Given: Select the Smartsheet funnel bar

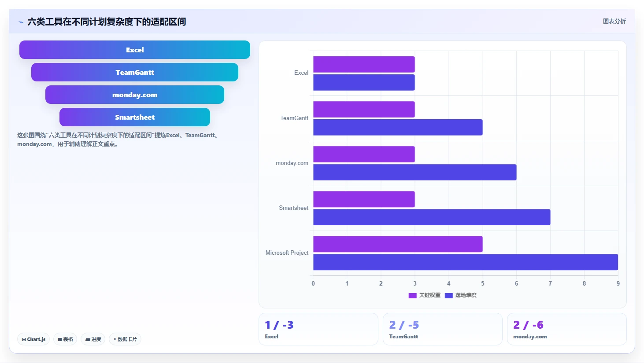Looking at the screenshot, I should coord(135,117).
